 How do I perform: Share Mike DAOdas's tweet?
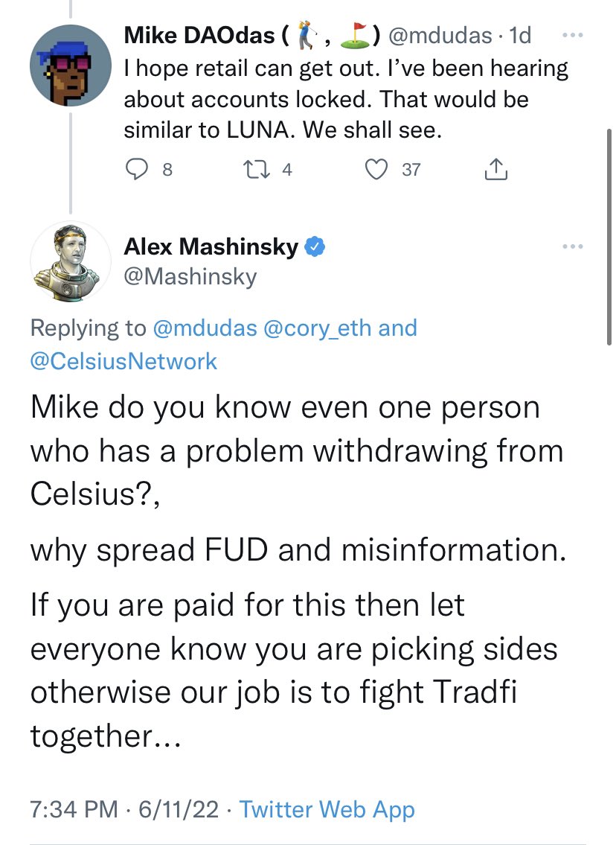pyautogui.click(x=495, y=170)
